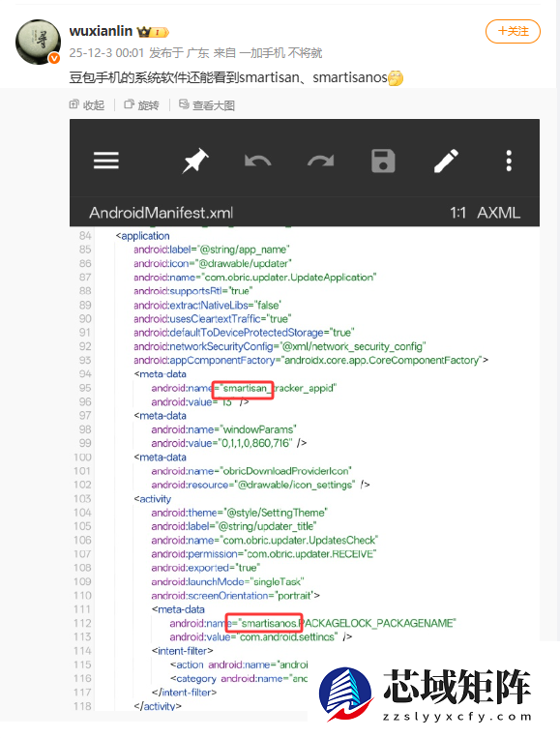Image resolution: width=560 pixels, height=738 pixels.
Task: Click the android:icon="@drawable/updater" line
Action: [x=212, y=263]
